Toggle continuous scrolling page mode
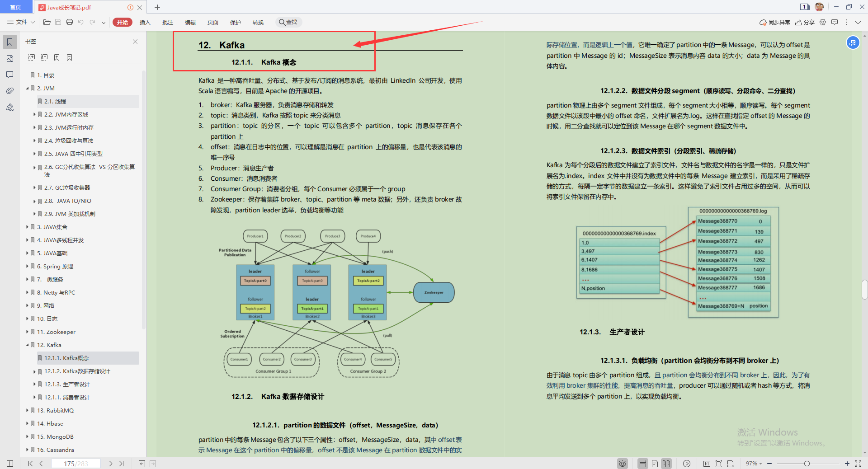Image resolution: width=868 pixels, height=469 pixels. [642, 464]
